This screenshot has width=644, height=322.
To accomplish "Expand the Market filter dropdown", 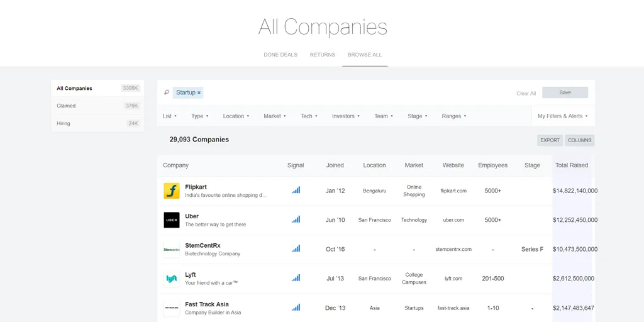I will [275, 116].
